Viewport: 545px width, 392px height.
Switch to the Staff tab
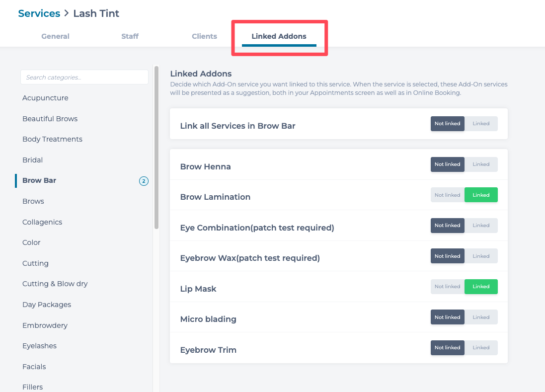(130, 36)
